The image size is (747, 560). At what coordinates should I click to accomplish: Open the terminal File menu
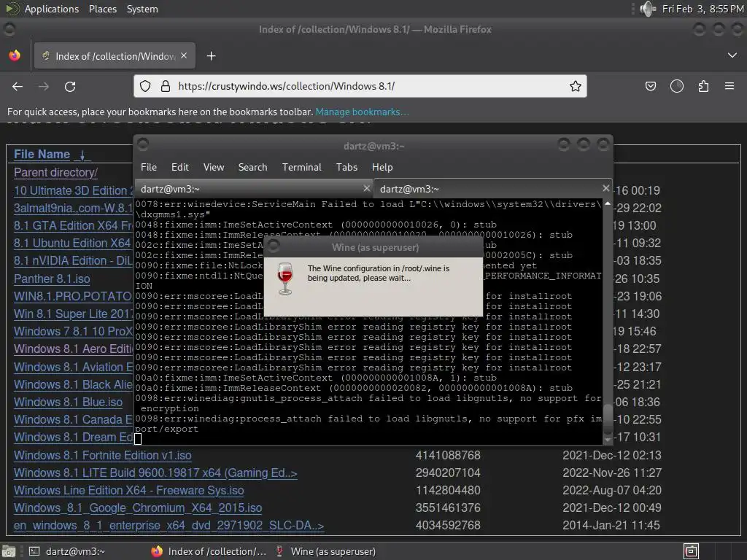pyautogui.click(x=149, y=167)
